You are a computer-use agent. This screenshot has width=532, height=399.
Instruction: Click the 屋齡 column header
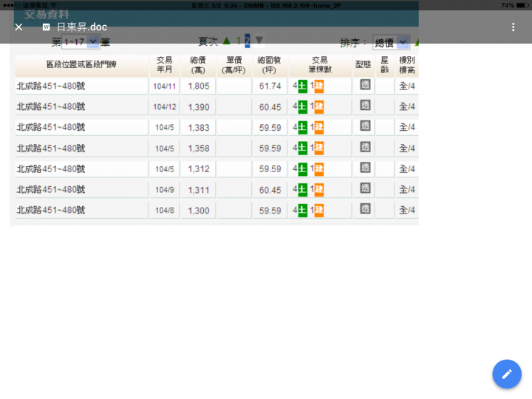coord(385,65)
